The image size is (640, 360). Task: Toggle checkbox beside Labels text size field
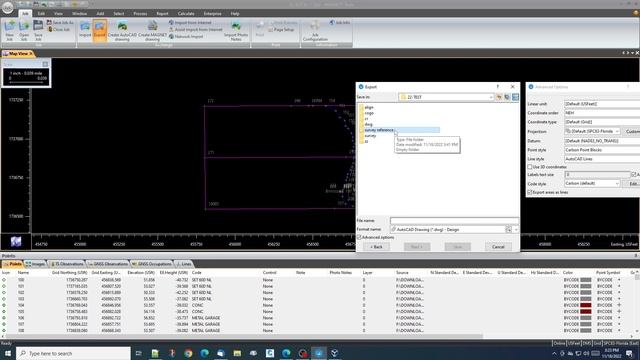[x=634, y=175]
